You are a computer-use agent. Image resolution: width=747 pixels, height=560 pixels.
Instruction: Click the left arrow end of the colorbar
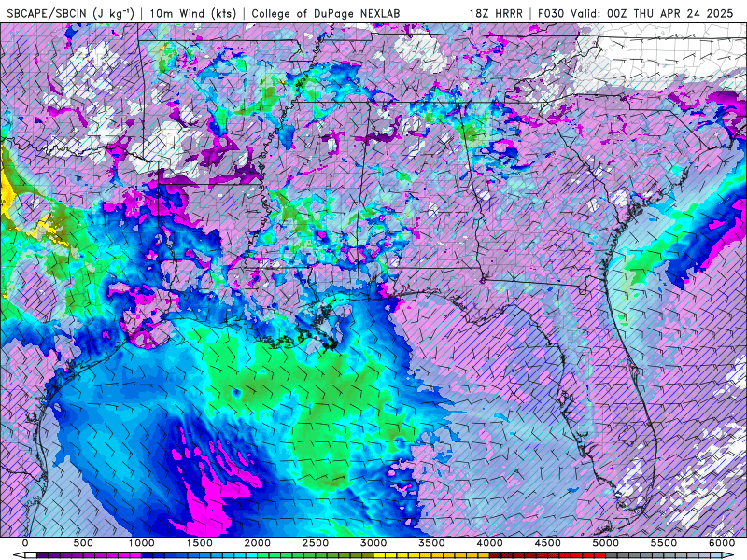click(x=19, y=554)
